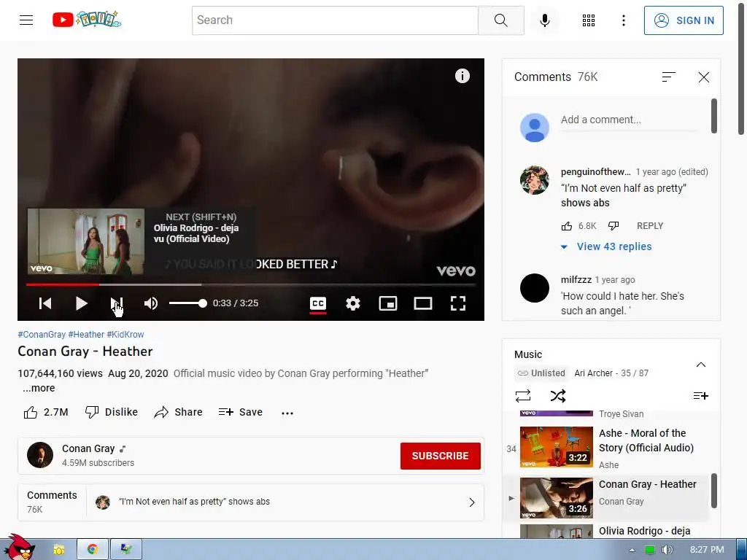Screen dimensions: 747x560
Task: Play the paused video
Action: 82,303
